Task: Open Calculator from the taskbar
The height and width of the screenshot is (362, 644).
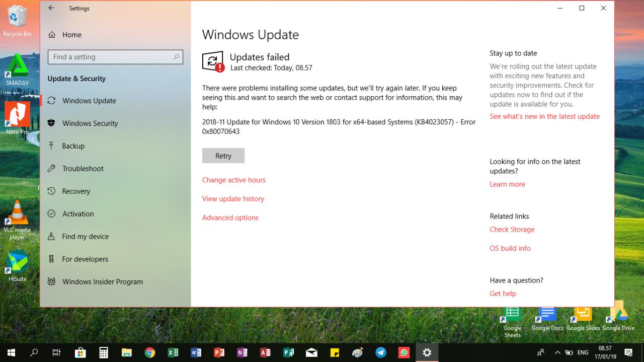Action: (104, 353)
